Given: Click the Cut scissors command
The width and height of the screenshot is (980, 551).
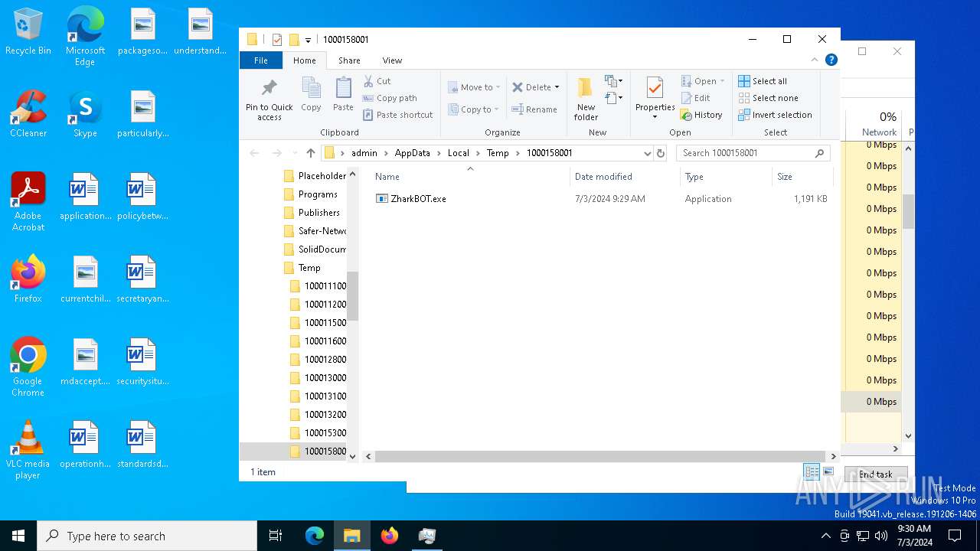Looking at the screenshot, I should tap(377, 81).
